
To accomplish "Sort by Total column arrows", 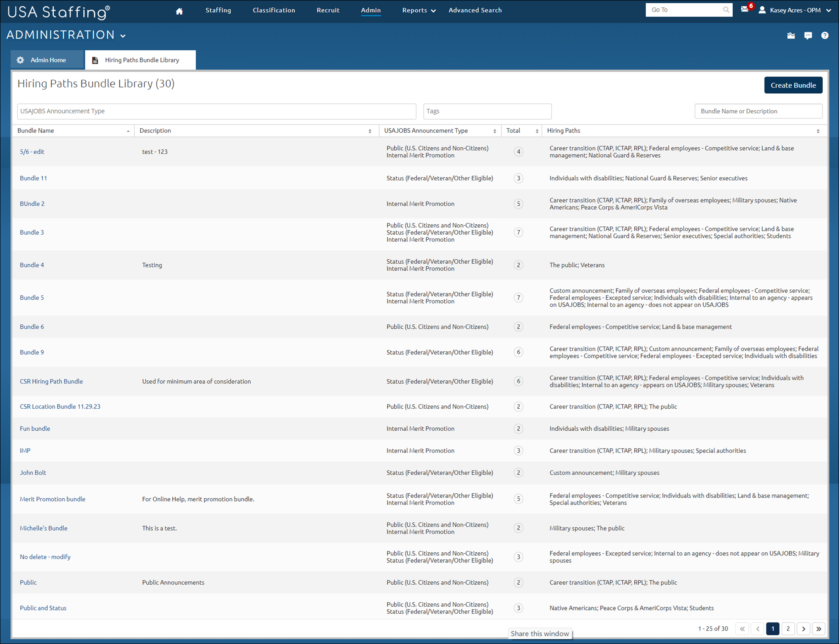I will (x=537, y=131).
